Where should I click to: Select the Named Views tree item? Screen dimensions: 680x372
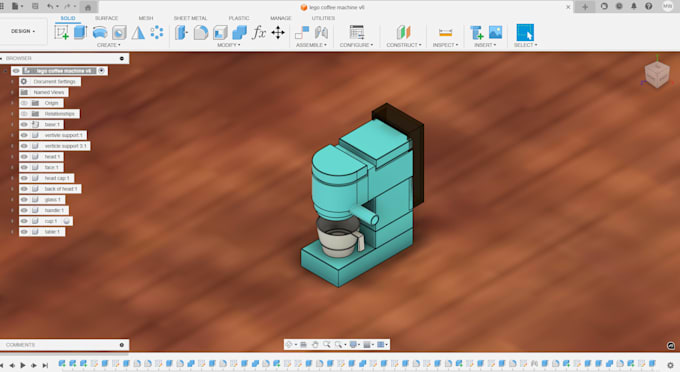pyautogui.click(x=49, y=92)
